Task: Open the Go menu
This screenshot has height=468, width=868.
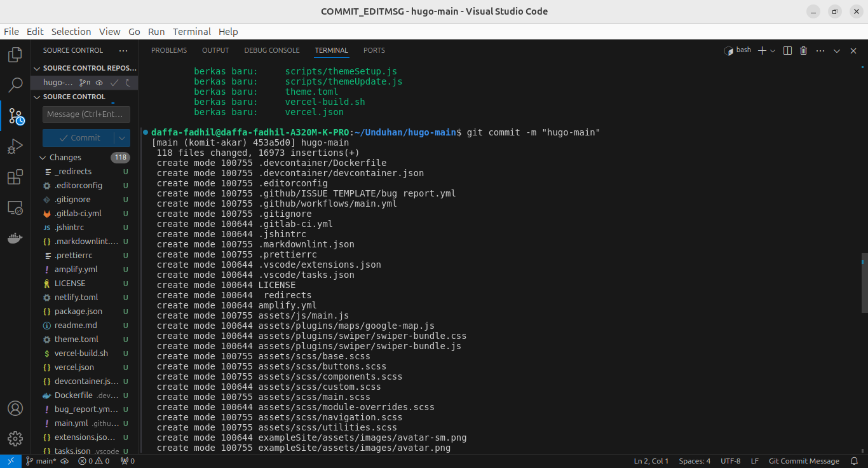Action: coord(134,31)
